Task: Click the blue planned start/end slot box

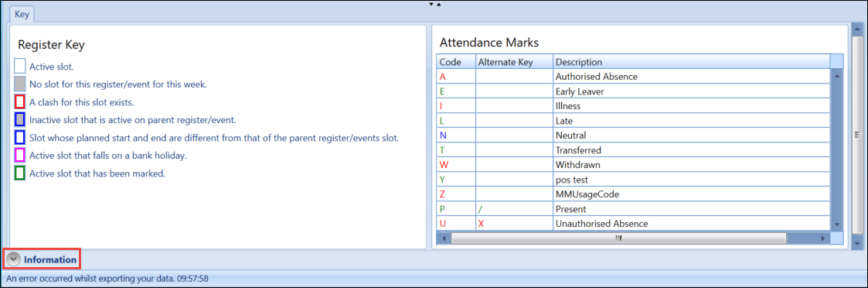Action: click(20, 138)
